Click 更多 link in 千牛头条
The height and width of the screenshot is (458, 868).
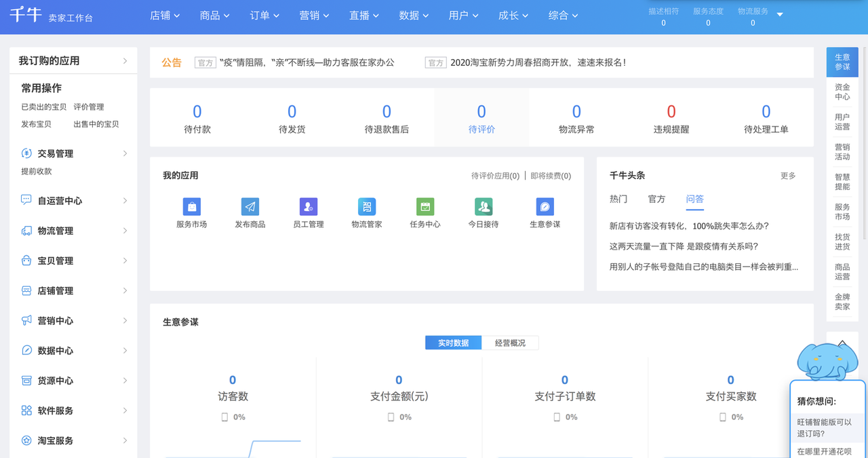pos(788,176)
